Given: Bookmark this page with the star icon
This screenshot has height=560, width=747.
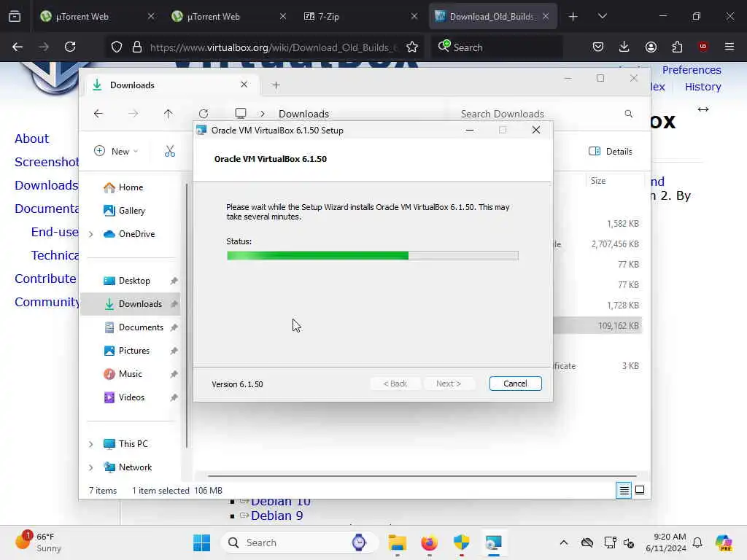Looking at the screenshot, I should click(x=412, y=47).
